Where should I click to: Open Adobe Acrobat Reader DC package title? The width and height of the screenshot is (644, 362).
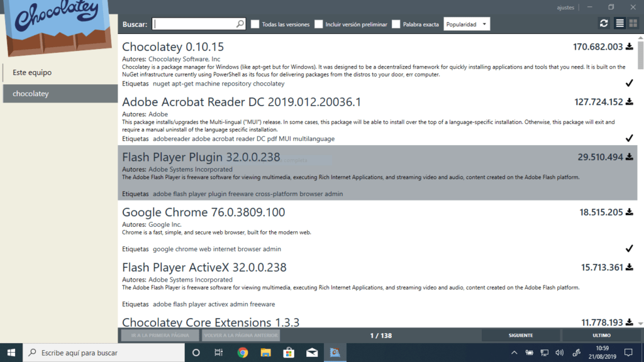point(241,102)
